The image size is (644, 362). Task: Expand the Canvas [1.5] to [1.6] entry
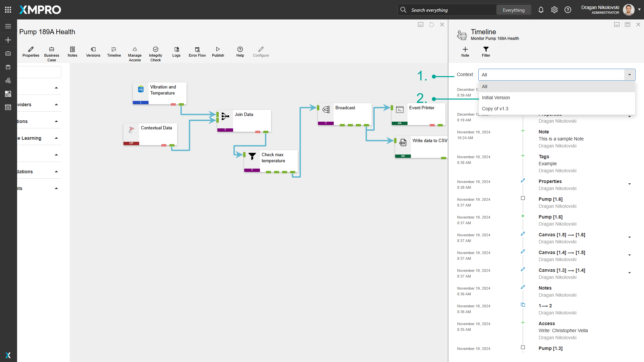point(630,237)
